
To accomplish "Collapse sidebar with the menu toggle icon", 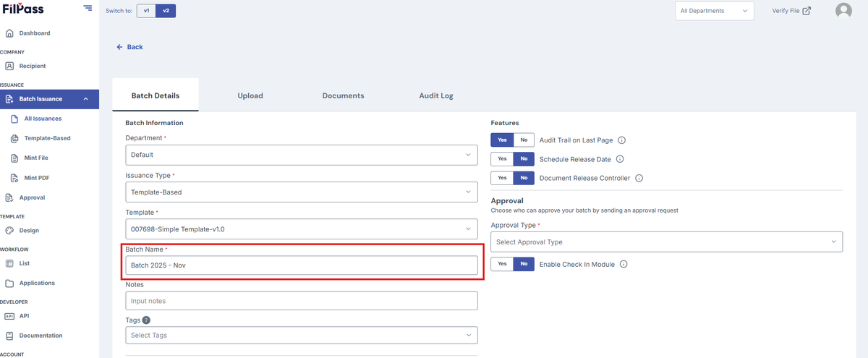I will coord(88,8).
